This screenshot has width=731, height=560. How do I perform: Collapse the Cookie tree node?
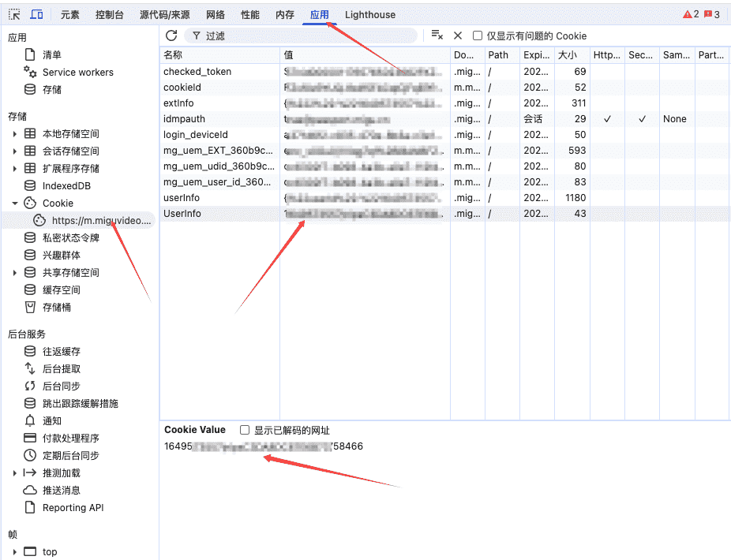[x=15, y=203]
